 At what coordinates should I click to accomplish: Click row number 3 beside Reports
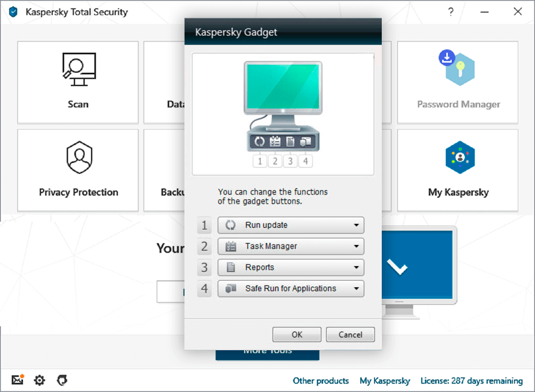(205, 267)
